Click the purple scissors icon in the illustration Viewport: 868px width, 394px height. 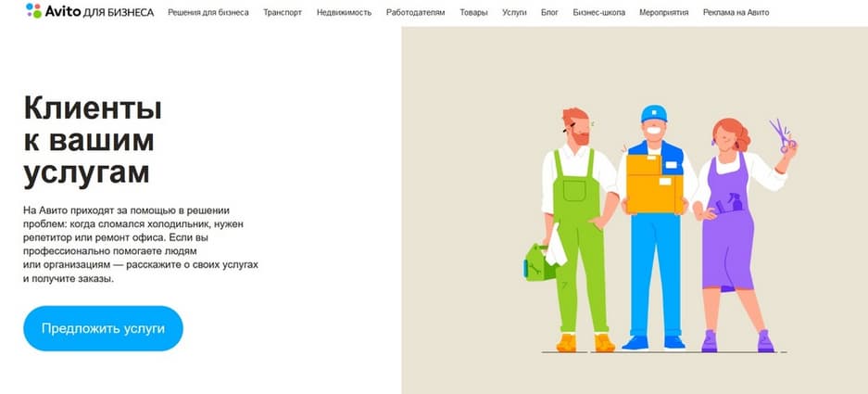point(783,135)
